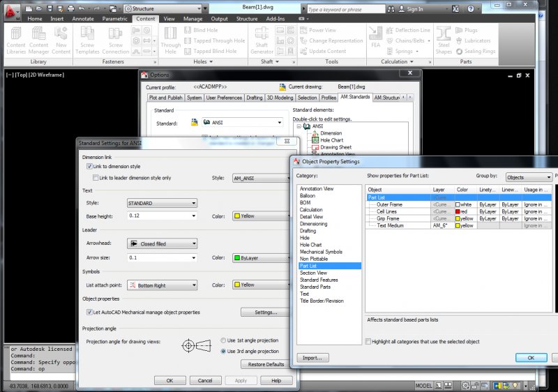558x392 pixels.
Task: Open Screw Templates tool
Action: coord(87,41)
